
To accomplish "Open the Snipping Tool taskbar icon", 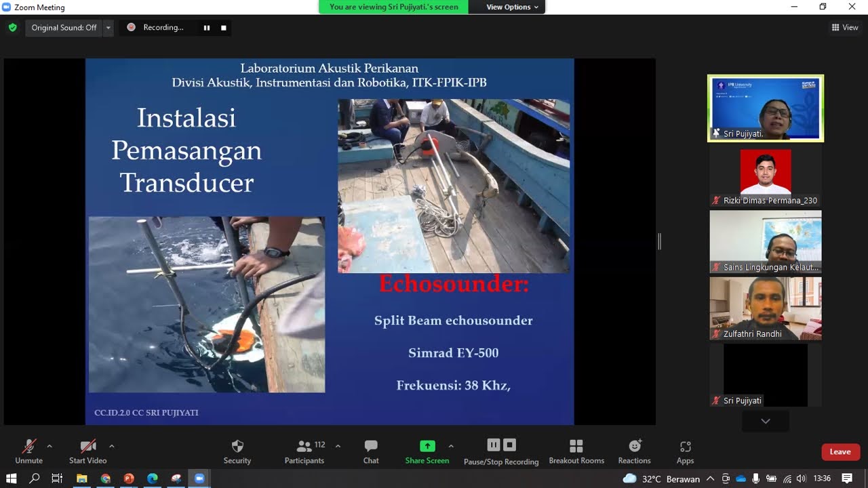I will (176, 479).
